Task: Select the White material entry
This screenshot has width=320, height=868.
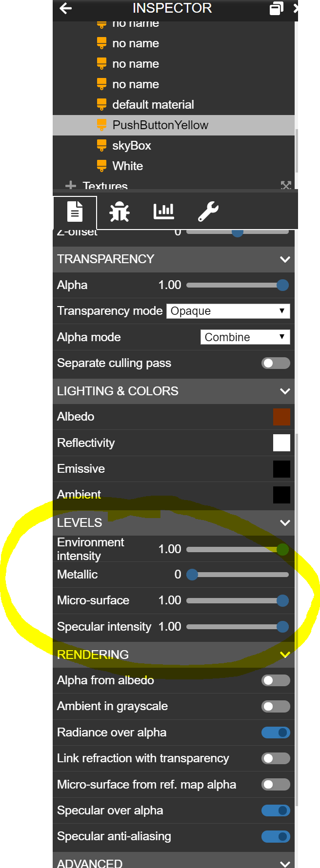Action: tap(128, 166)
